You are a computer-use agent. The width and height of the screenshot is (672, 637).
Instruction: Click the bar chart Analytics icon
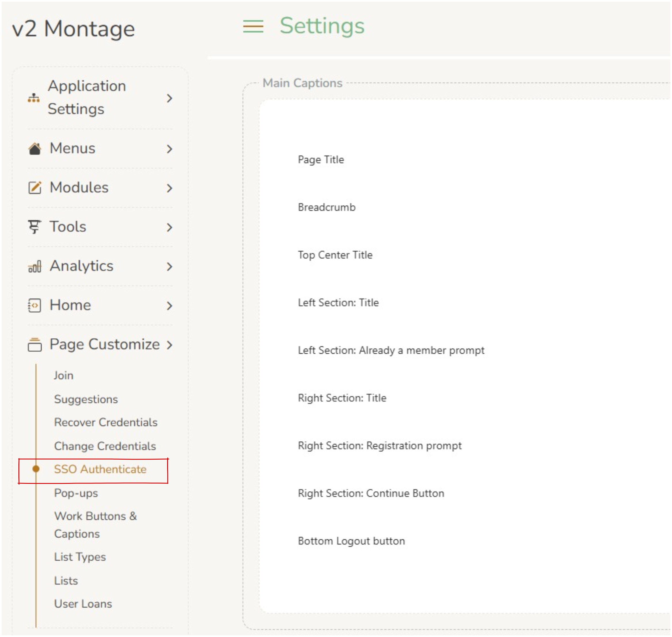click(x=34, y=266)
